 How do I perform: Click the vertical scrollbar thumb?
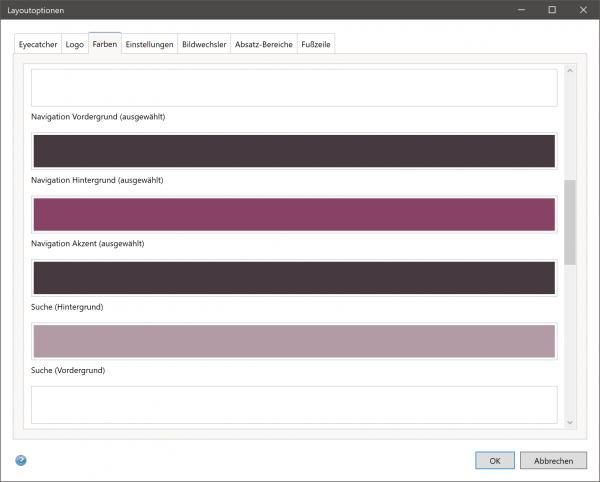[x=570, y=222]
